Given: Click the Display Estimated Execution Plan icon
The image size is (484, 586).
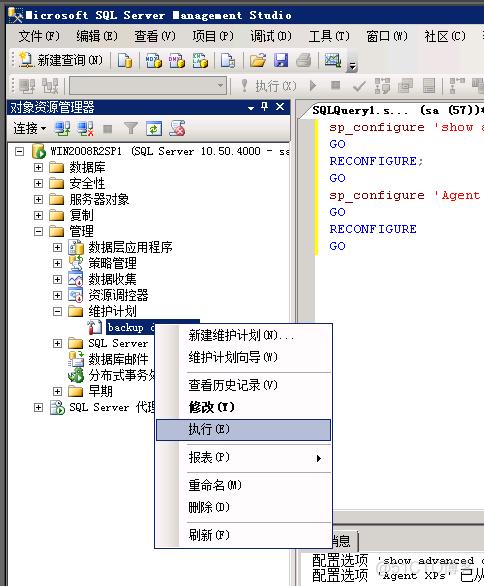Looking at the screenshot, I should coord(382,86).
